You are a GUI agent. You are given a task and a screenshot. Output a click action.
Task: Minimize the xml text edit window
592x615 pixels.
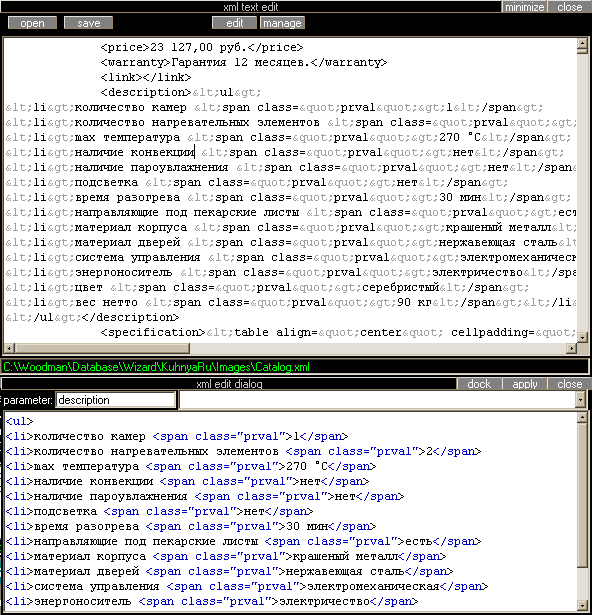point(524,7)
